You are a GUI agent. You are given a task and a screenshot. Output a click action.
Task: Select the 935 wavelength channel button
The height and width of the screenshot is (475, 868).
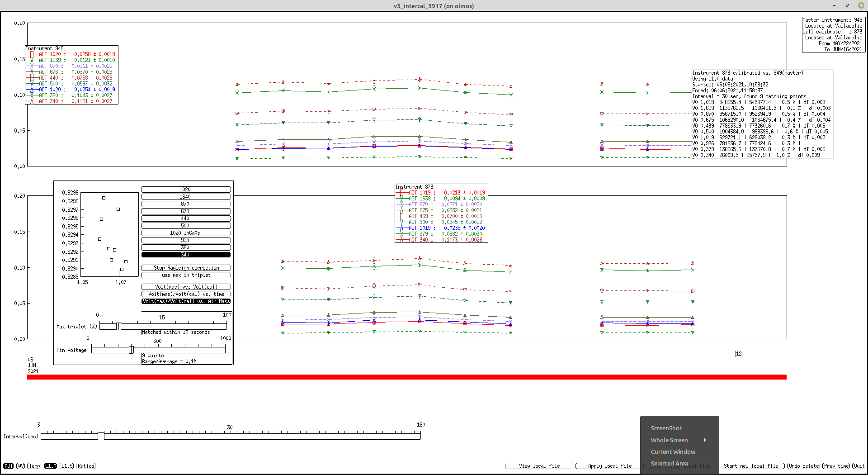click(x=186, y=240)
